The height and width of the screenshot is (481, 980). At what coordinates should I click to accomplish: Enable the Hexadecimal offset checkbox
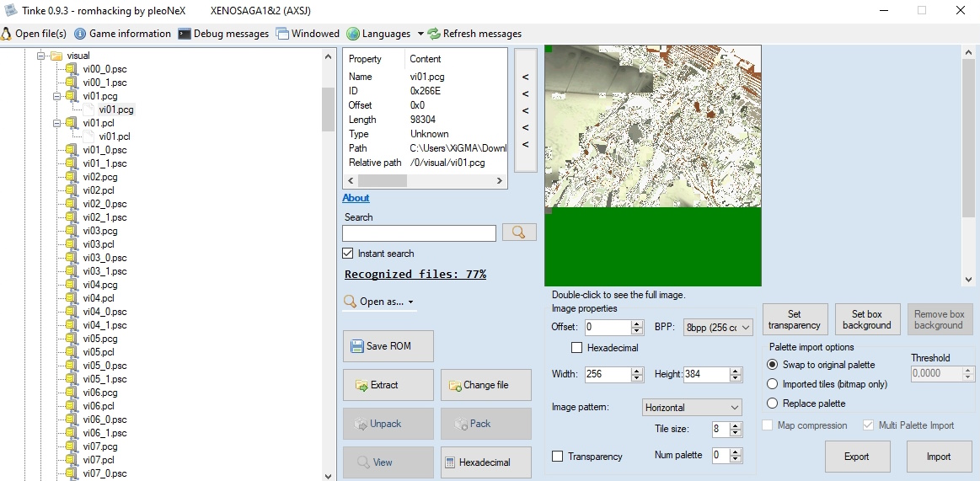[577, 348]
